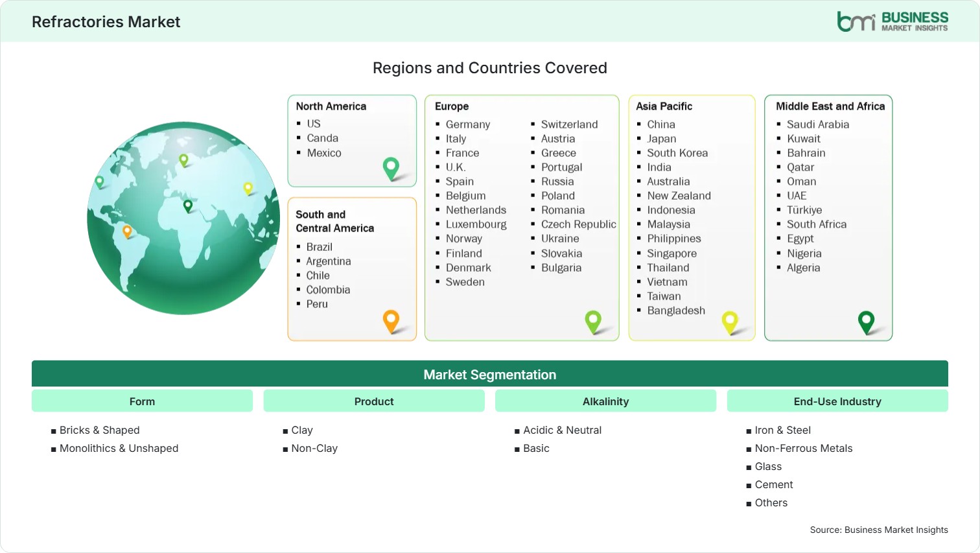The width and height of the screenshot is (980, 553).
Task: Click the Refractories Market title
Action: 106,22
